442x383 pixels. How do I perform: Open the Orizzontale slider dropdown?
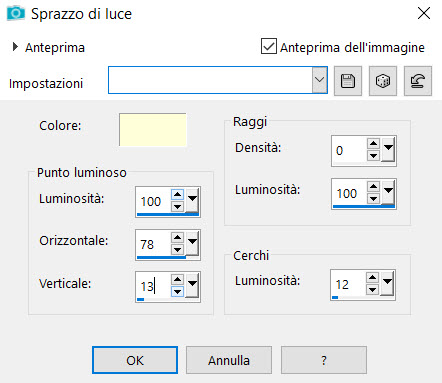point(192,243)
